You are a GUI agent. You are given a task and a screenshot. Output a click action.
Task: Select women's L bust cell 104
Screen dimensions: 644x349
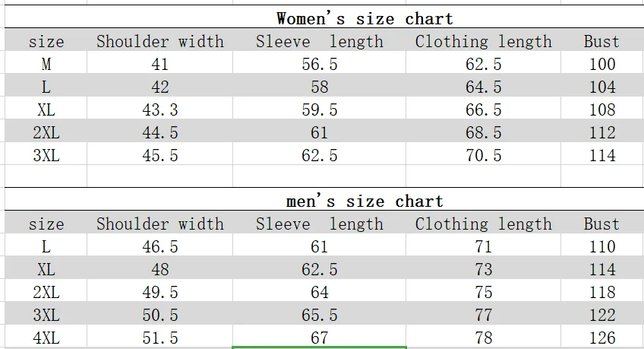[601, 87]
